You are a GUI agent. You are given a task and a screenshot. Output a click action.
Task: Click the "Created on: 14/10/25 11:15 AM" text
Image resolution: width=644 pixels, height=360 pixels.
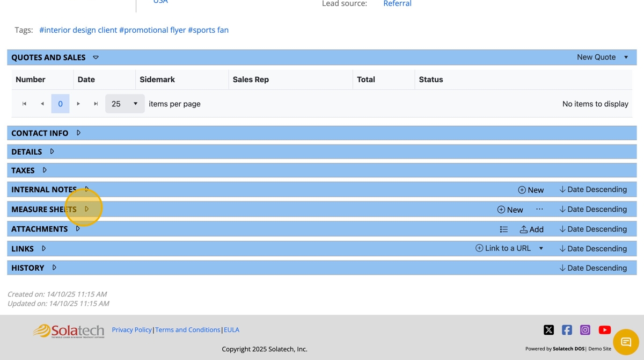pos(57,294)
